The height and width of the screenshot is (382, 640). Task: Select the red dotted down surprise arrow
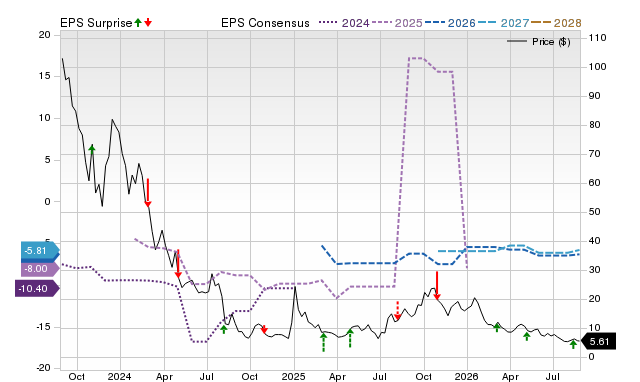pyautogui.click(x=398, y=311)
